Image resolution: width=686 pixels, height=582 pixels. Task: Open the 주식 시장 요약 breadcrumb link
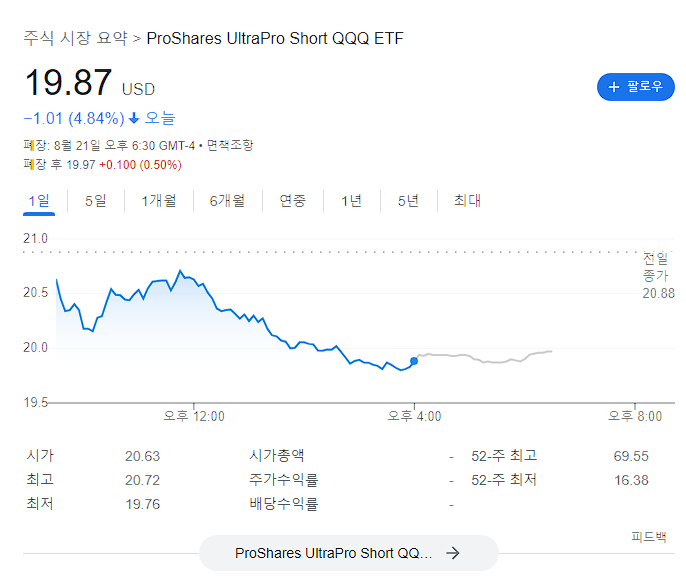75,38
